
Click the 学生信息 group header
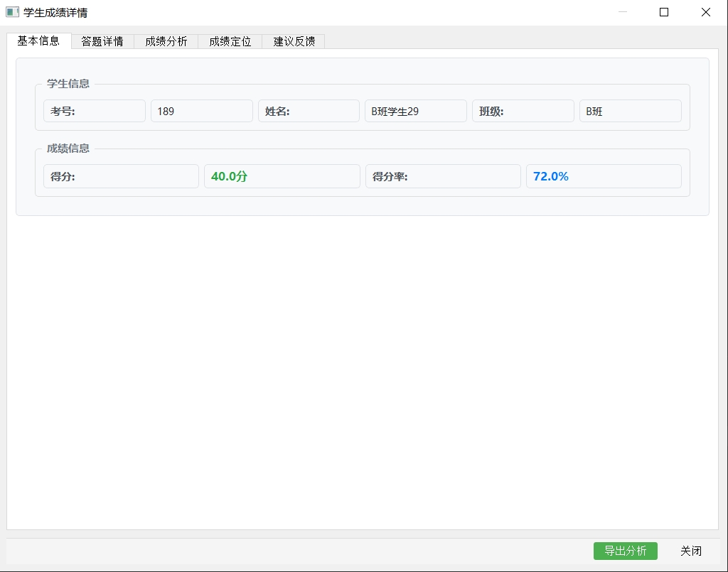[67, 83]
